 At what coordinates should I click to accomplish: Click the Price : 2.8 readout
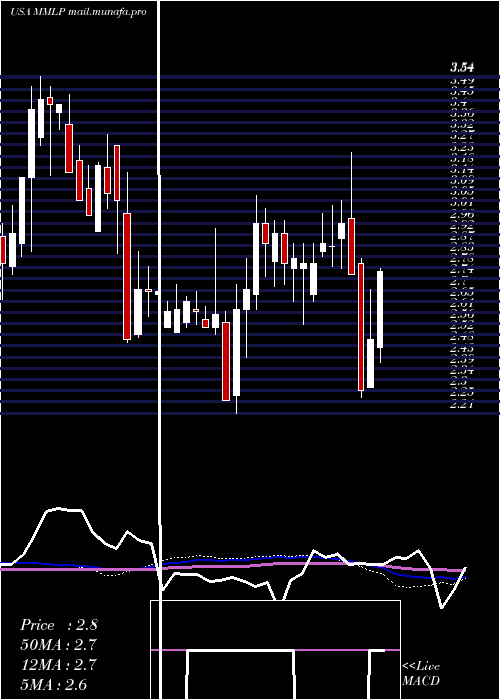click(x=59, y=625)
